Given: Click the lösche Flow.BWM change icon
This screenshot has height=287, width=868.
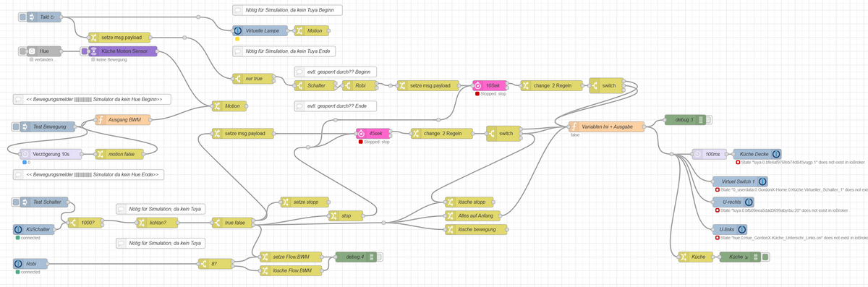Looking at the screenshot, I should click(x=265, y=270).
